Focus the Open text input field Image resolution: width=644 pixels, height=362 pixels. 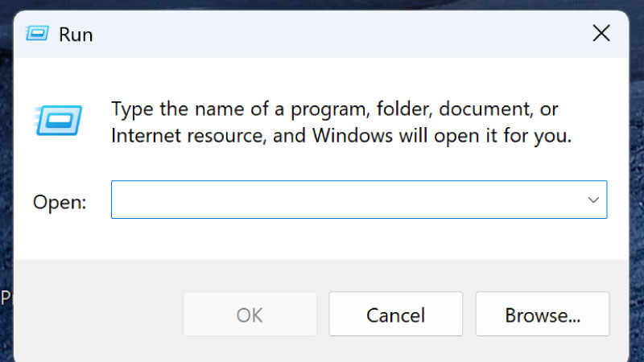click(346, 200)
